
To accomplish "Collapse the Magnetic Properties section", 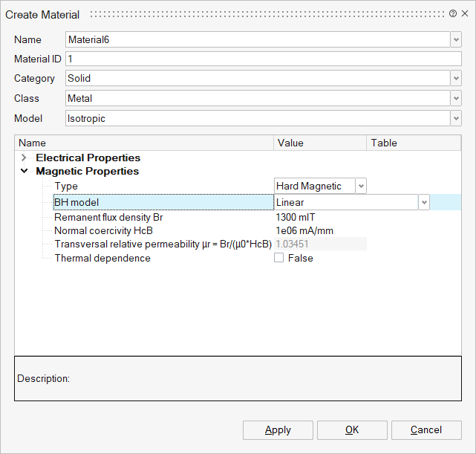I will tap(25, 172).
